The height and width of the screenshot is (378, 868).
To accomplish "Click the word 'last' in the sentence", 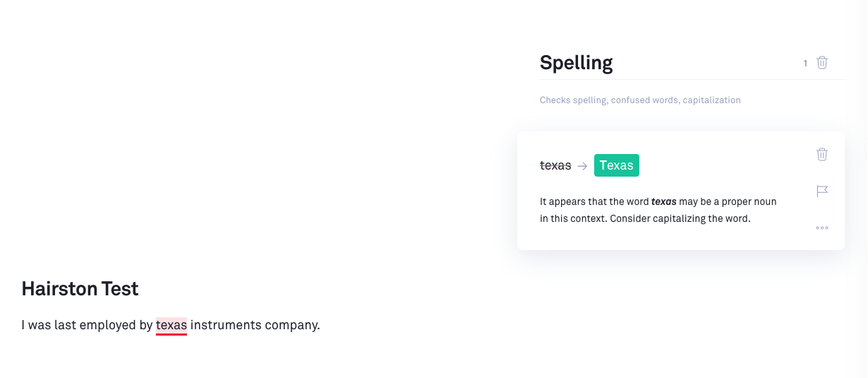I will tap(64, 325).
